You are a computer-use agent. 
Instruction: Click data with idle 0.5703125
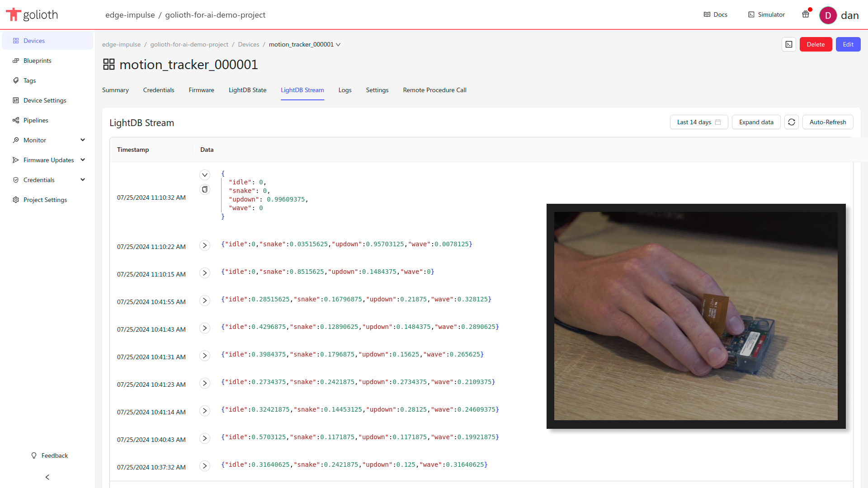pyautogui.click(x=360, y=437)
